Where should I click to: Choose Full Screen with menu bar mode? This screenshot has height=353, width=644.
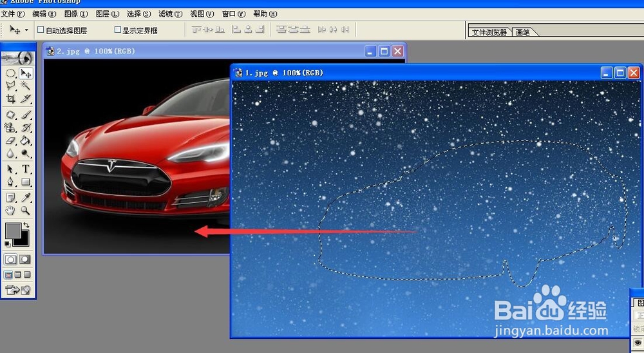click(x=18, y=274)
